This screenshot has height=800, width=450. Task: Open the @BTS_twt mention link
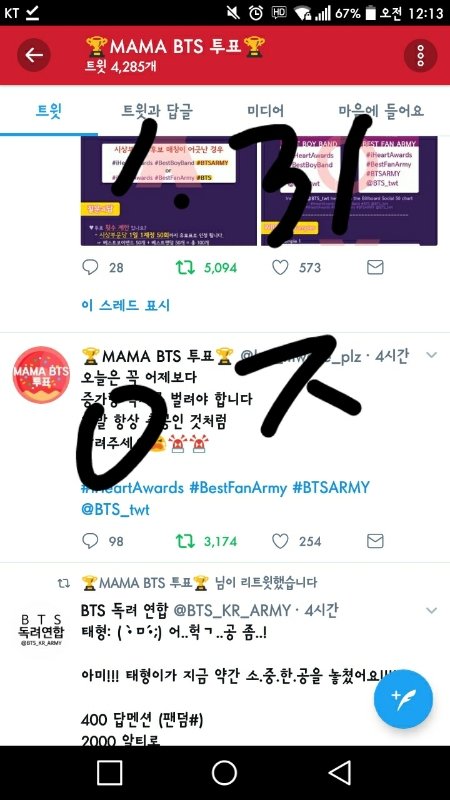[115, 509]
